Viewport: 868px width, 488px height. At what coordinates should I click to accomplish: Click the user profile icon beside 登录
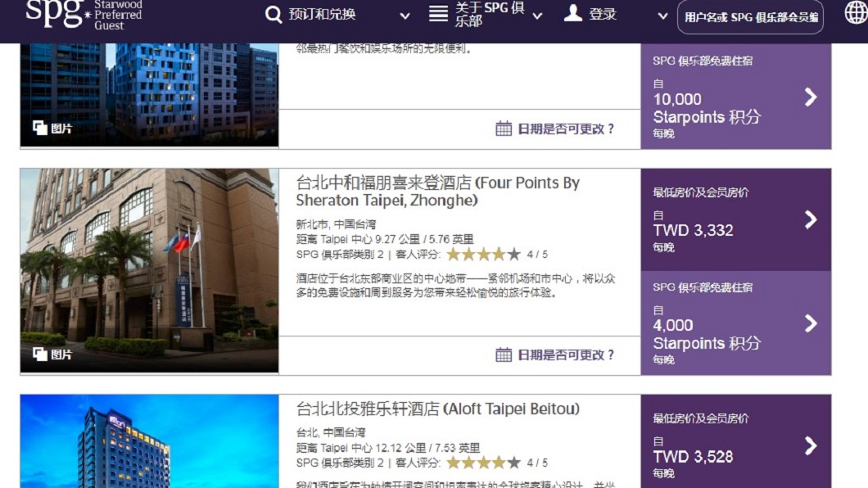(573, 13)
